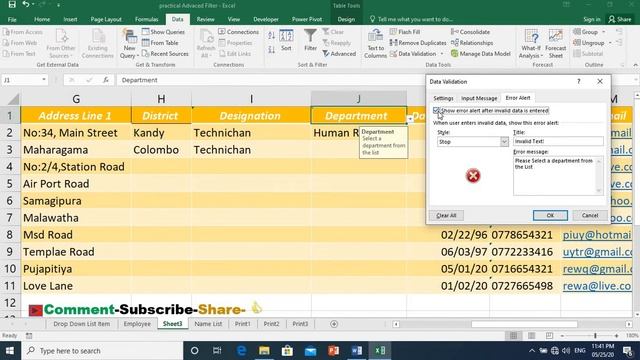Screen dimensions: 640x360
Task: Select column H header
Action: coord(161,99)
